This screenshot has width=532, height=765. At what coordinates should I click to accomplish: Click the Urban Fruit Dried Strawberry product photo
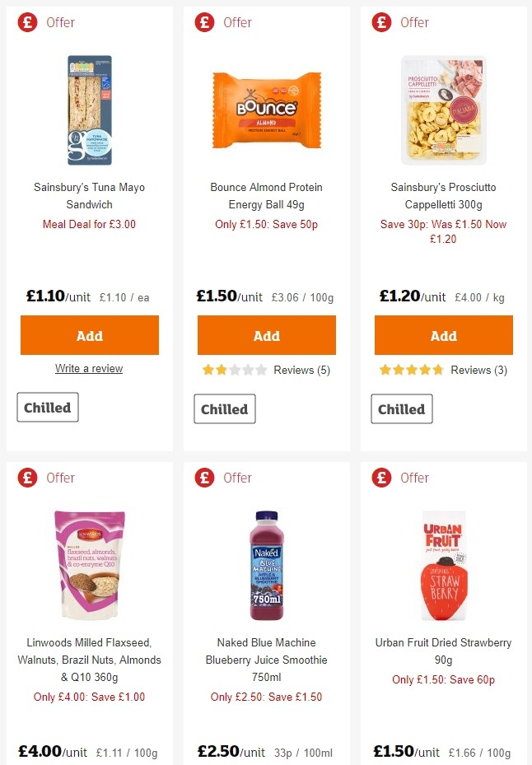pyautogui.click(x=443, y=564)
